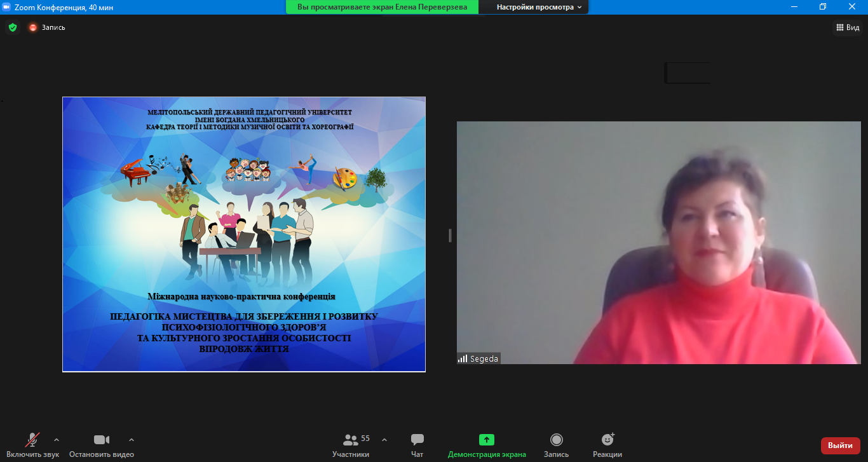The width and height of the screenshot is (868, 462).
Task: Open the Вид layout view switcher
Action: pos(848,27)
